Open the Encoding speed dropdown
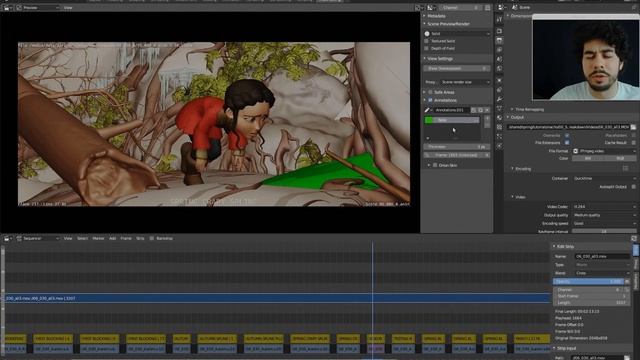Viewport: 640px width, 360px height. [x=604, y=223]
